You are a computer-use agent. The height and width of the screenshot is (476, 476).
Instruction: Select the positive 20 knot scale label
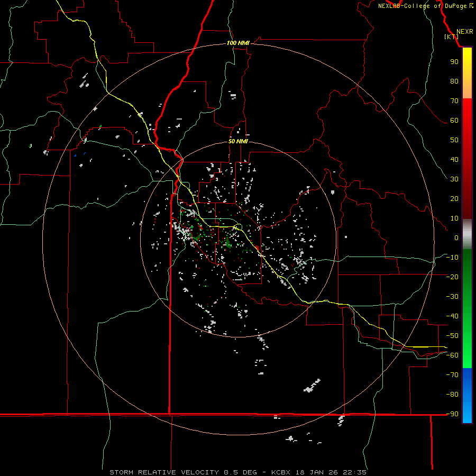(454, 198)
